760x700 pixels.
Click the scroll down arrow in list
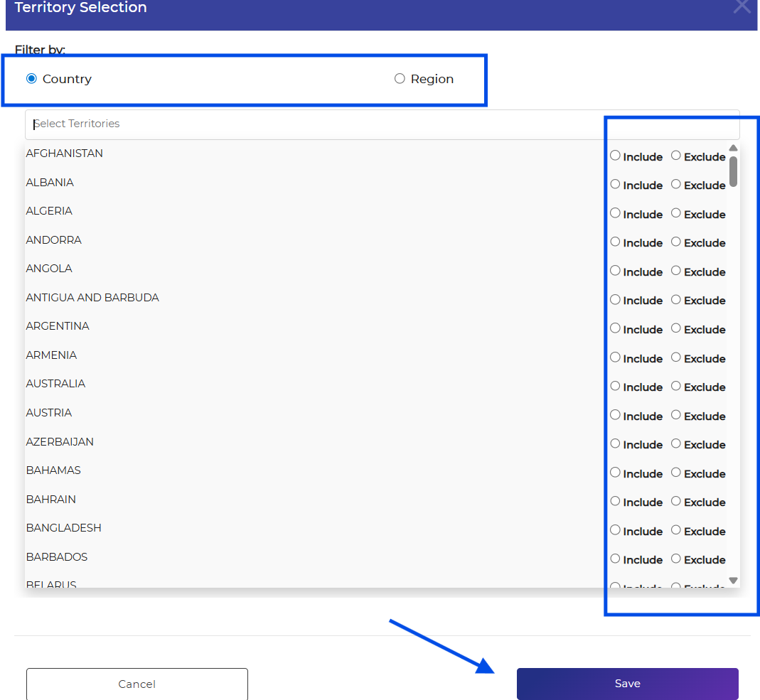(733, 581)
